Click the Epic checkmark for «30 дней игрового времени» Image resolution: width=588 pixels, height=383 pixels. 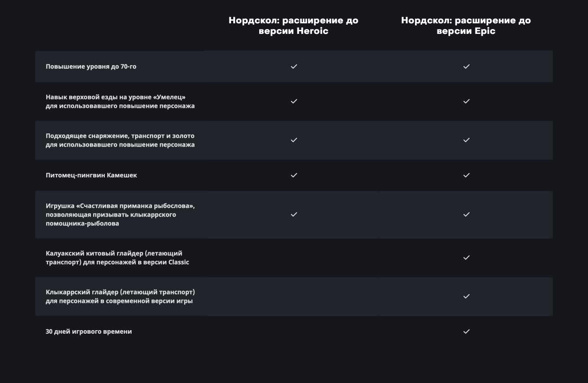coord(466,331)
